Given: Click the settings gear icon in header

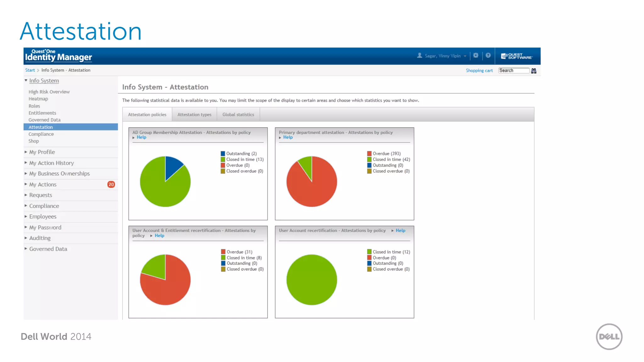Looking at the screenshot, I should 476,56.
